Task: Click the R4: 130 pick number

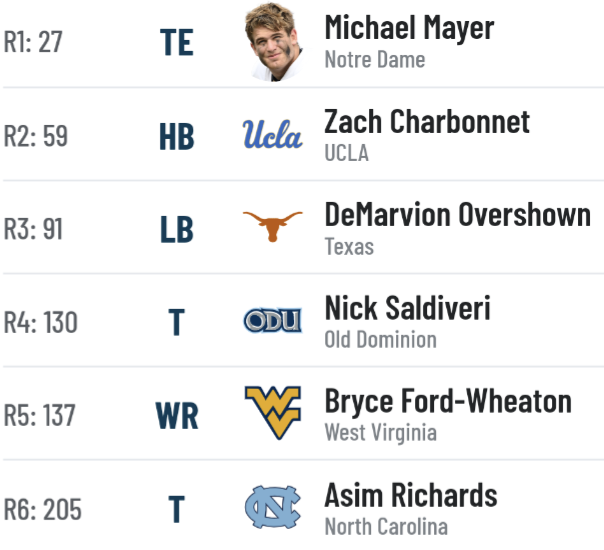Action: [x=40, y=322]
